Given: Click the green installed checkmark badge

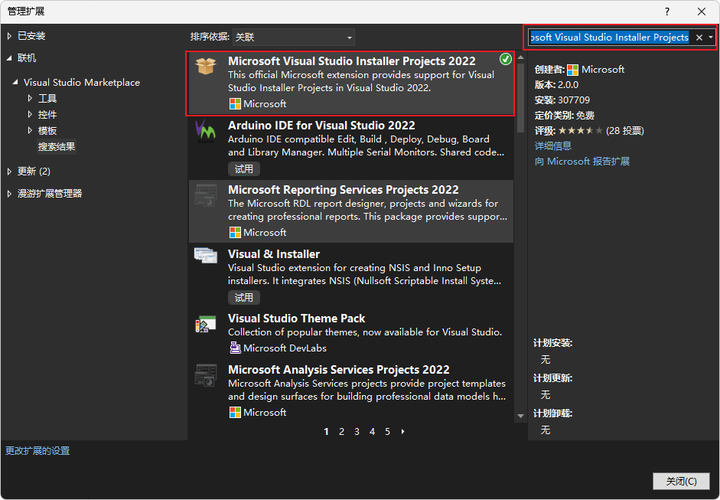Looking at the screenshot, I should (x=505, y=59).
